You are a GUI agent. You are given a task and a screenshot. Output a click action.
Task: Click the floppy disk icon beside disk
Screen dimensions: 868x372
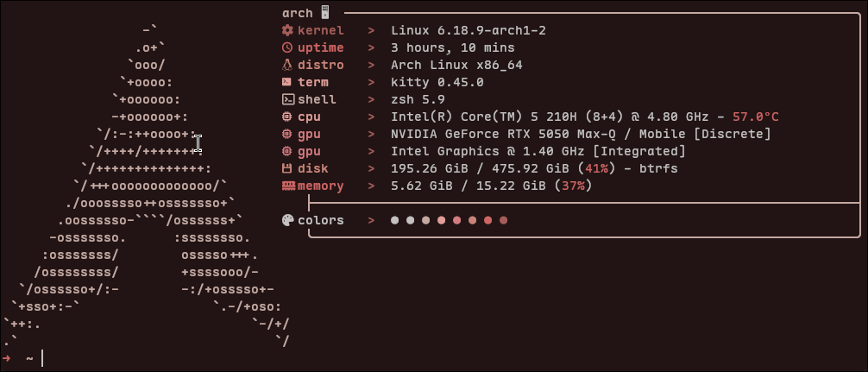click(286, 168)
